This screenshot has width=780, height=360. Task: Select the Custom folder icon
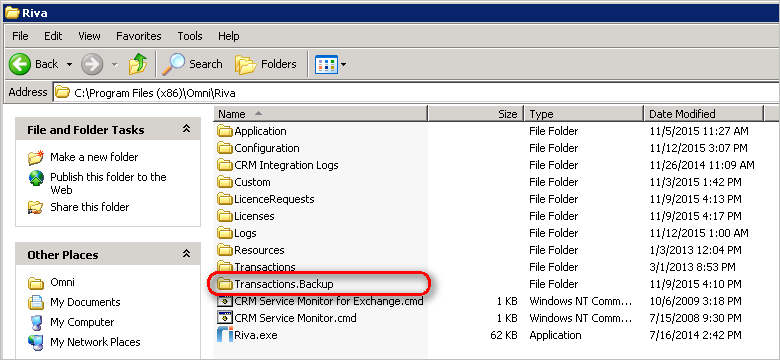point(225,182)
